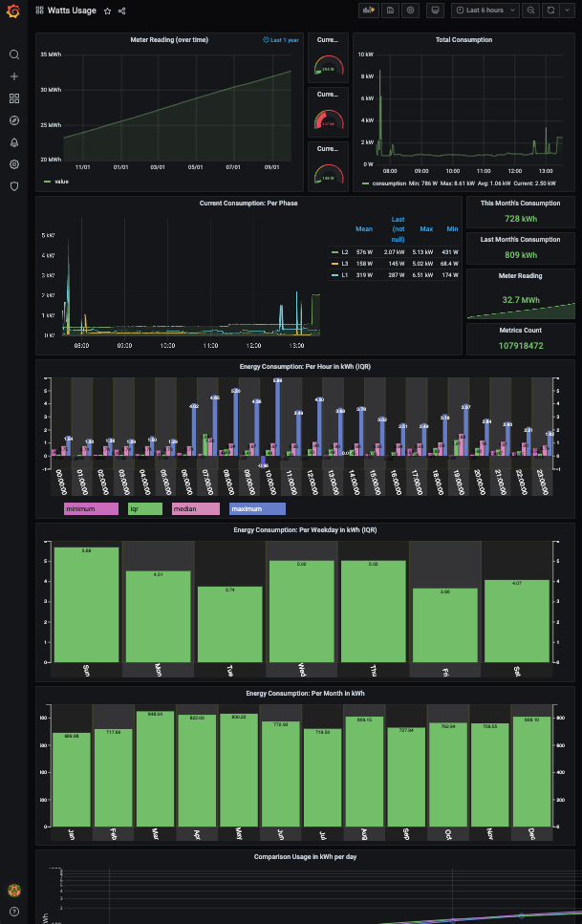Expand the refresh interval dropdown arrow
Screen dimensions: 582x924
coord(567,10)
